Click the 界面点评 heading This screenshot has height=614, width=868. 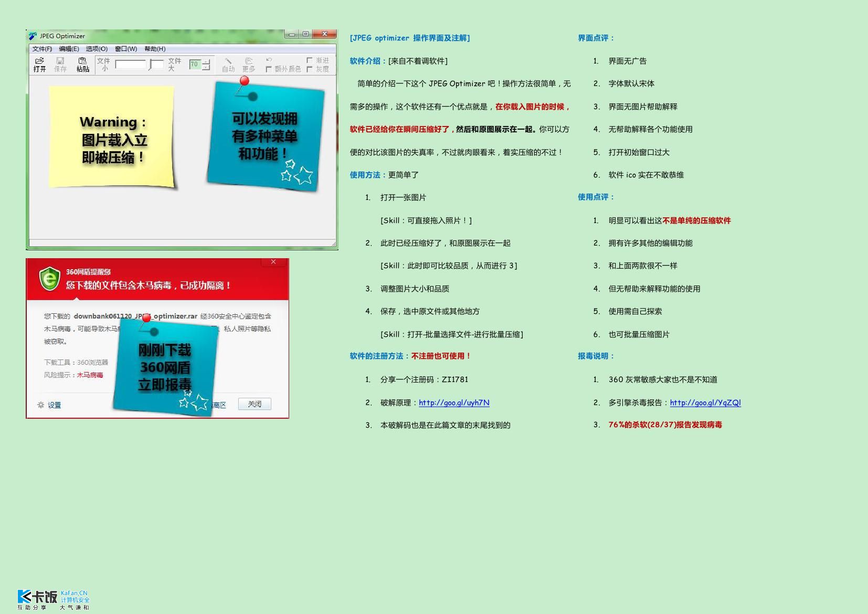596,38
